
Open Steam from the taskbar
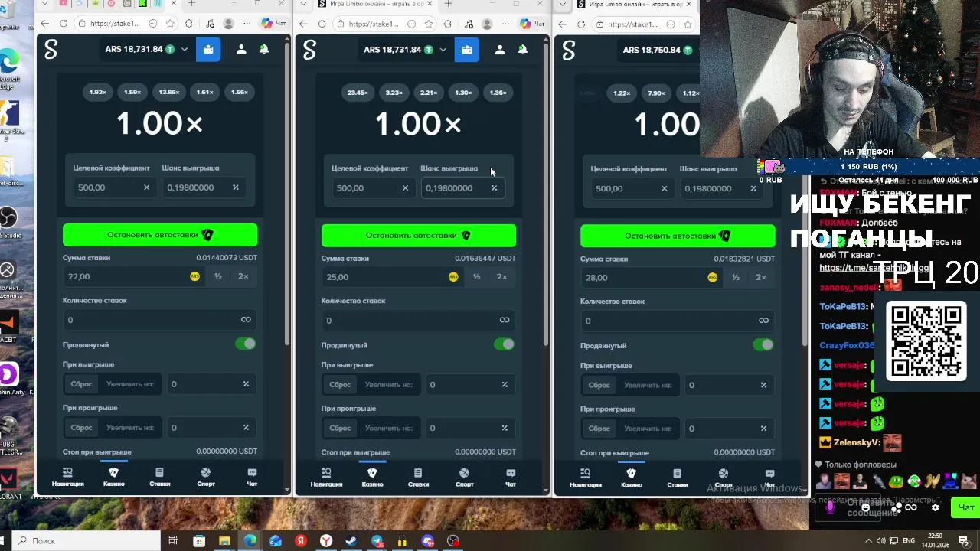(351, 541)
